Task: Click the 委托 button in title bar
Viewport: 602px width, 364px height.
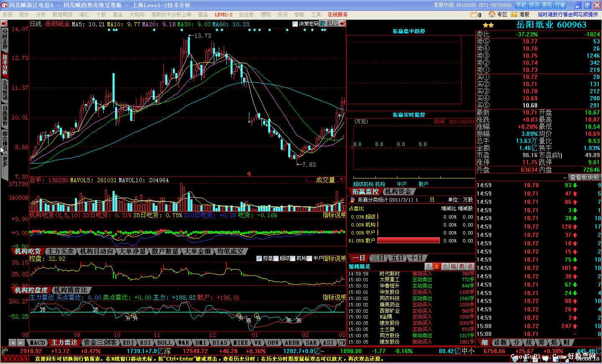Action: point(547,5)
